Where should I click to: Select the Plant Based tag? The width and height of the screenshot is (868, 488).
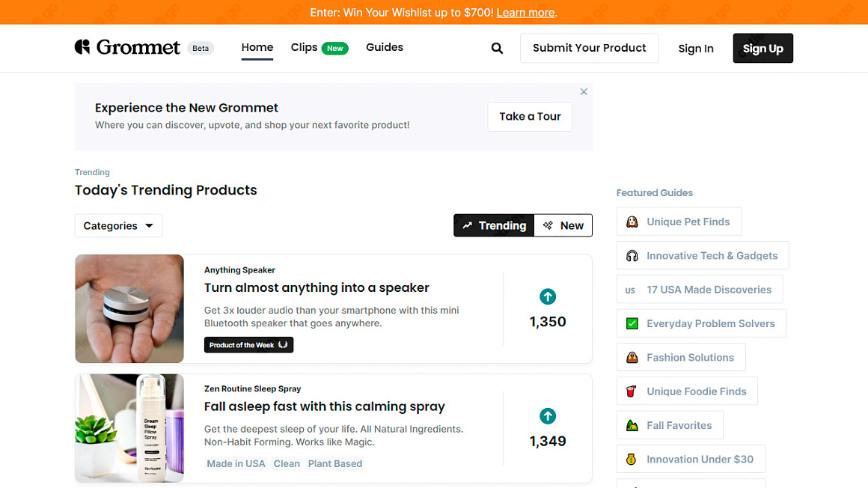[x=335, y=463]
